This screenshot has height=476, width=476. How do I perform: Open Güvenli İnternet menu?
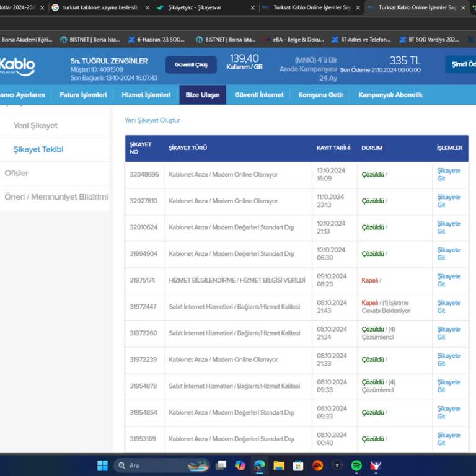pos(259,95)
